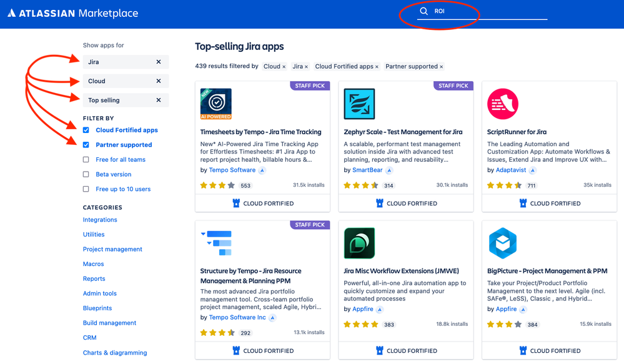
Task: Remove the Cloud filter chip
Action: click(284, 67)
